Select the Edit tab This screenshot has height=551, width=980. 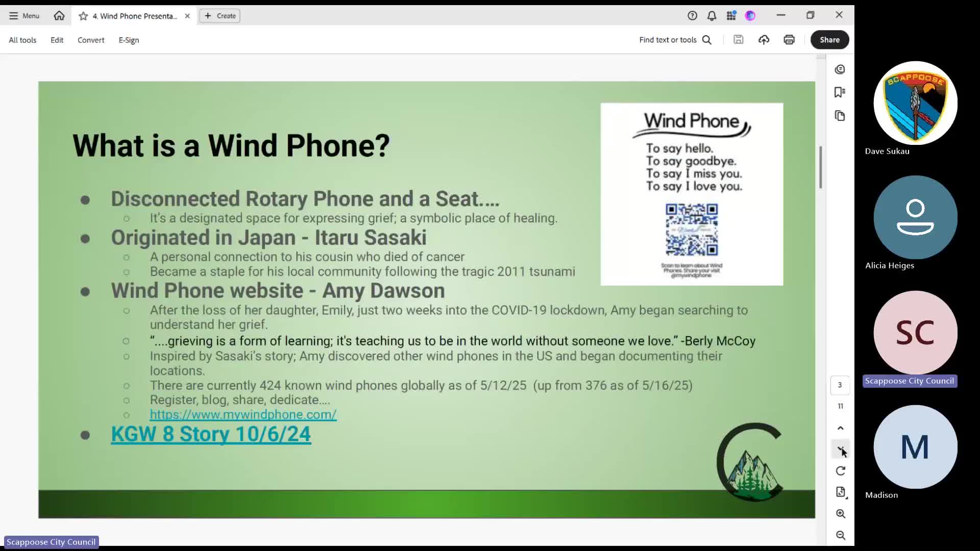click(57, 40)
